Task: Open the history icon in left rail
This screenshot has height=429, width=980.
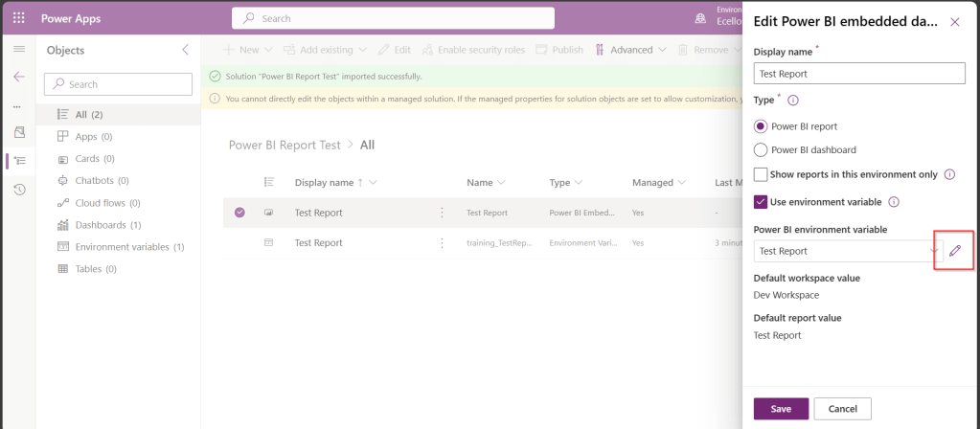Action: [18, 190]
